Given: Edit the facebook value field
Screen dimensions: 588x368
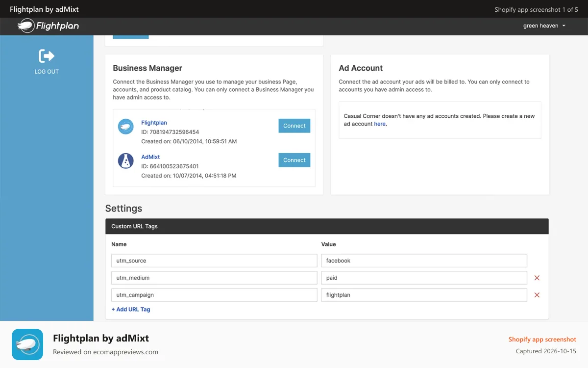Looking at the screenshot, I should click(424, 261).
